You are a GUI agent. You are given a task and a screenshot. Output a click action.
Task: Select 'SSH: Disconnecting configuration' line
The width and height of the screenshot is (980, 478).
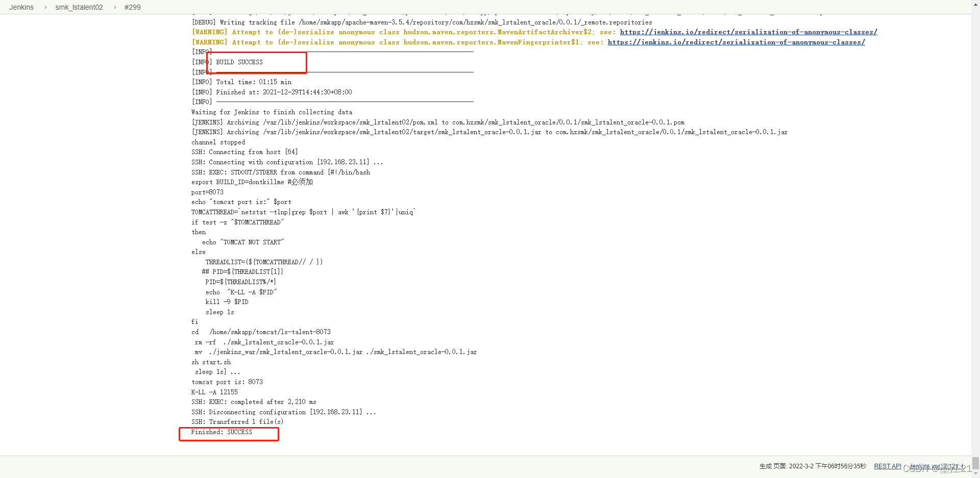coord(283,412)
